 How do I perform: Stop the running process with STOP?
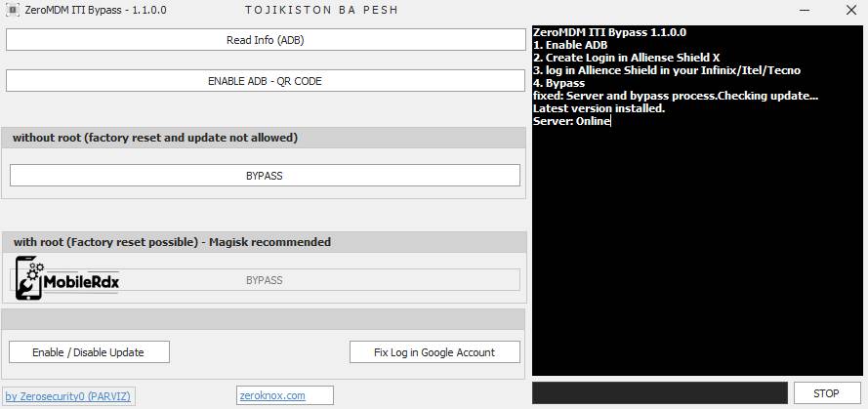[x=826, y=393]
